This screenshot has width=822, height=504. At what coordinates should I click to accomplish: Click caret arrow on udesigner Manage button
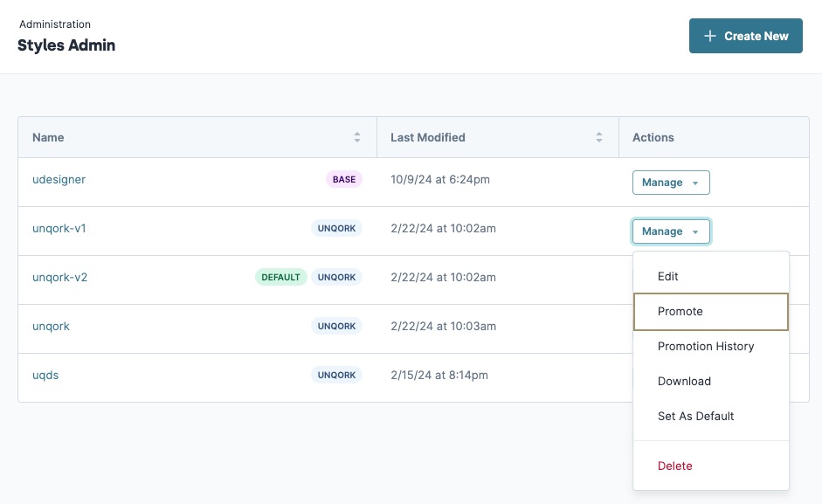(x=695, y=183)
